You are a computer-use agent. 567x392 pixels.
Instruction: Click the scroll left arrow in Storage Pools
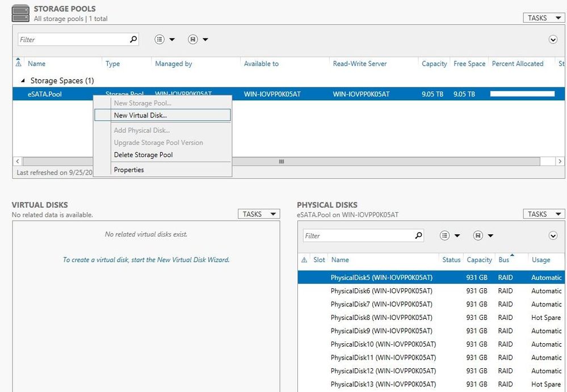click(18, 161)
